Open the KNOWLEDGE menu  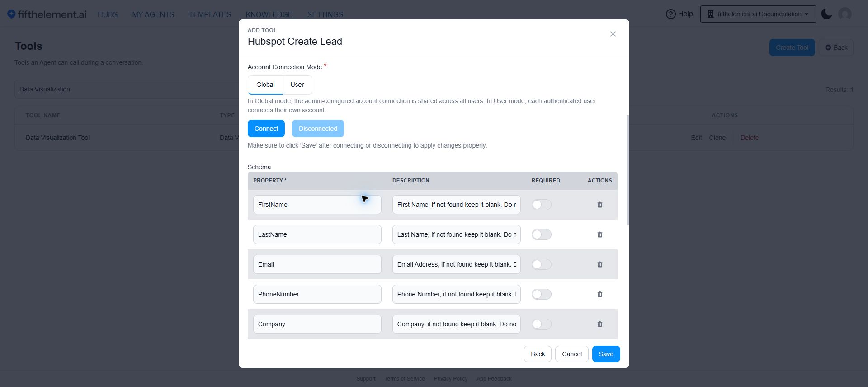pyautogui.click(x=269, y=14)
